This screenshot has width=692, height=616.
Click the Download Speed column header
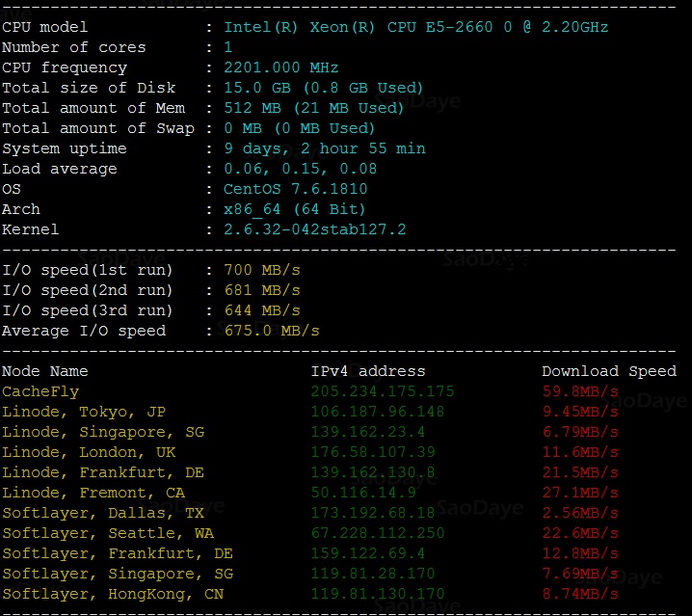point(608,371)
